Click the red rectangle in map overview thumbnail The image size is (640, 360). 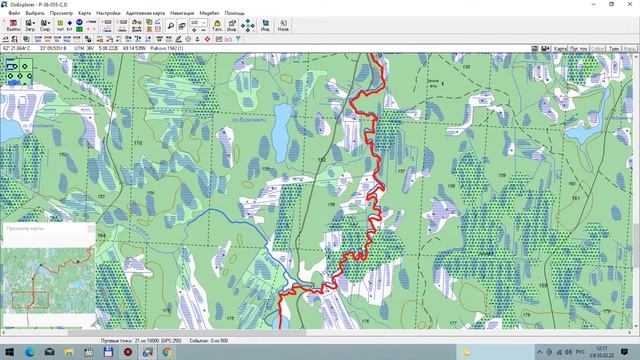pyautogui.click(x=30, y=300)
